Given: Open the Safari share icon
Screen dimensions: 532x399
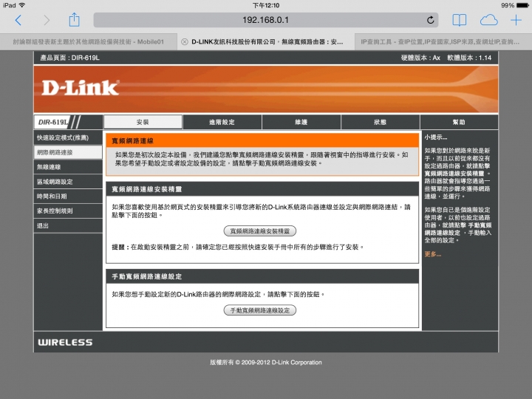Looking at the screenshot, I should coord(75,20).
